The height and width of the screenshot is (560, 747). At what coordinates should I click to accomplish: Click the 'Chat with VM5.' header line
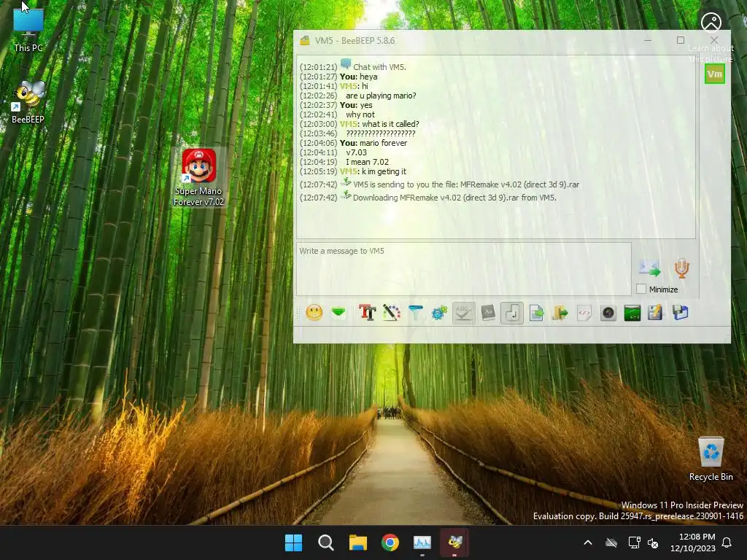[379, 66]
